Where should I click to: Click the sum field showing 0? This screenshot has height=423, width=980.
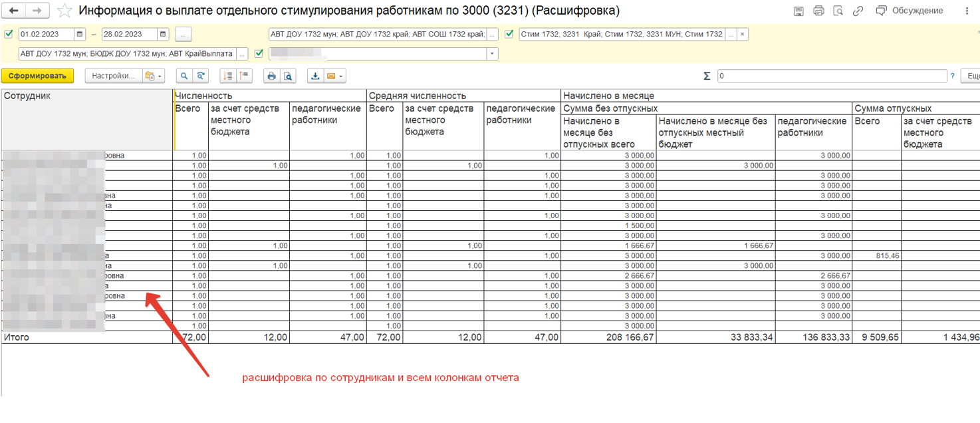[x=831, y=76]
